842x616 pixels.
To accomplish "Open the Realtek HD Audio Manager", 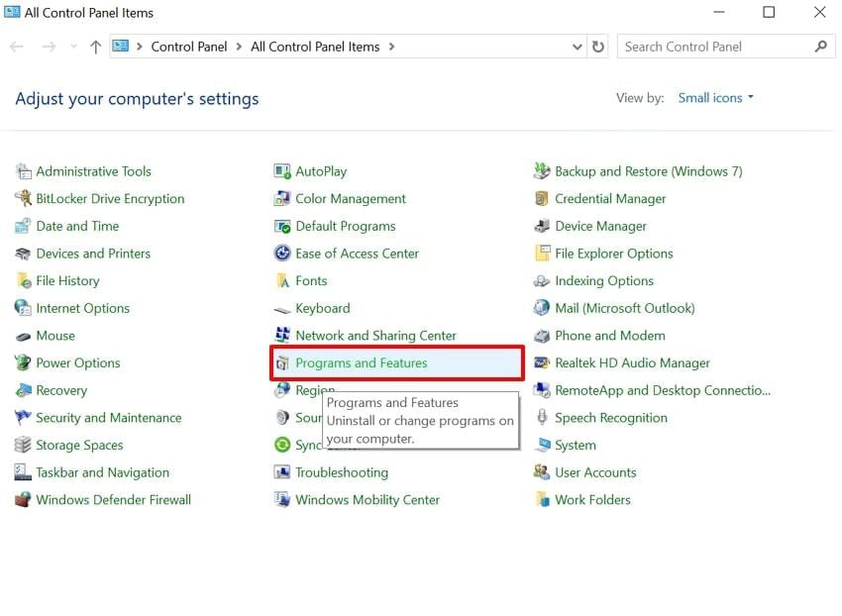I will (633, 362).
